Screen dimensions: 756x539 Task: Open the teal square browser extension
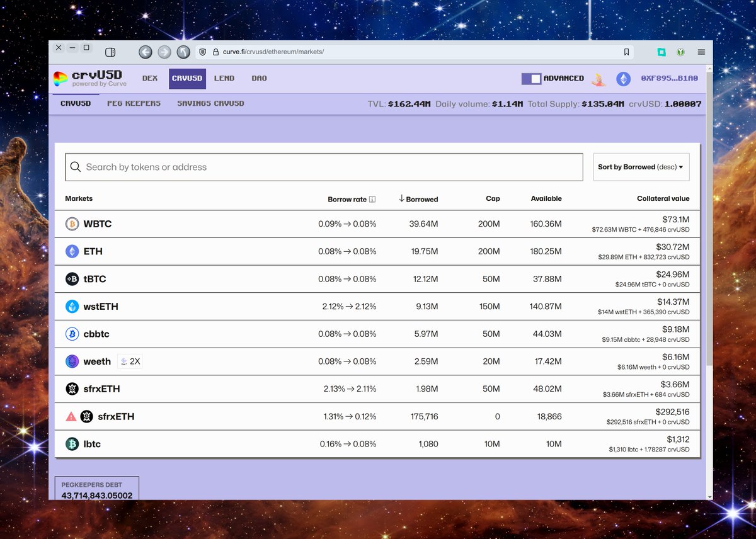coord(661,52)
